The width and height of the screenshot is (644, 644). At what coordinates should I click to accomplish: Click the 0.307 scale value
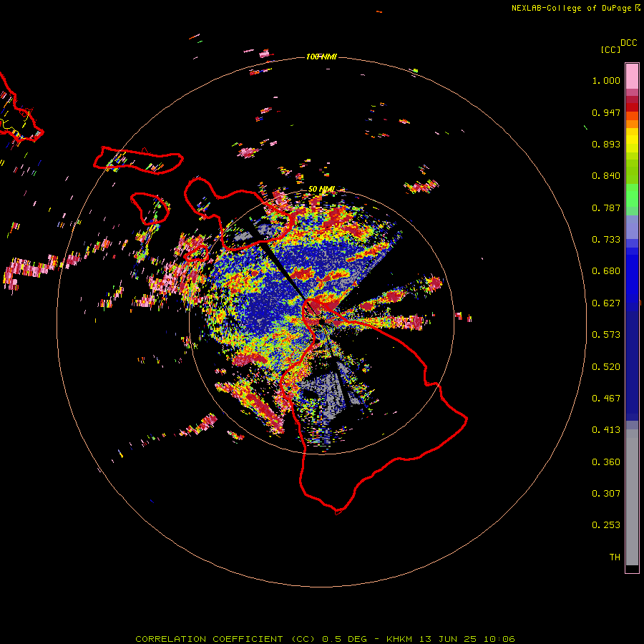(x=606, y=494)
